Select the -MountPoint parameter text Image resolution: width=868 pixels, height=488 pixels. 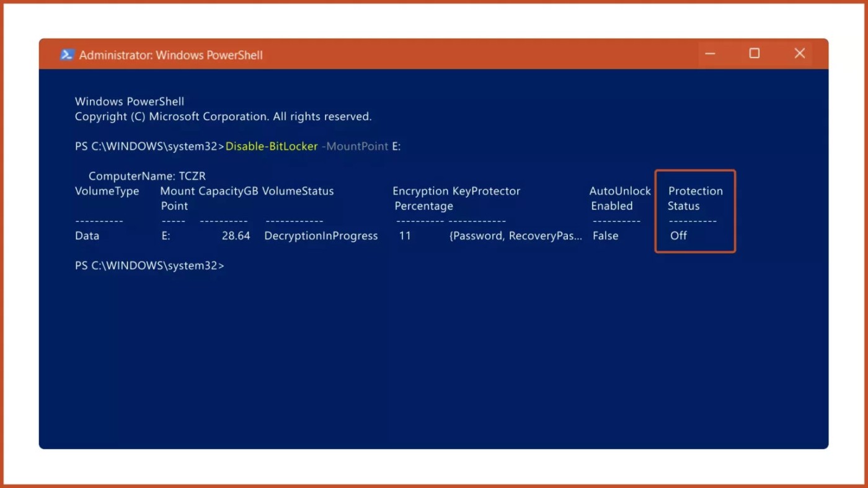tap(354, 146)
